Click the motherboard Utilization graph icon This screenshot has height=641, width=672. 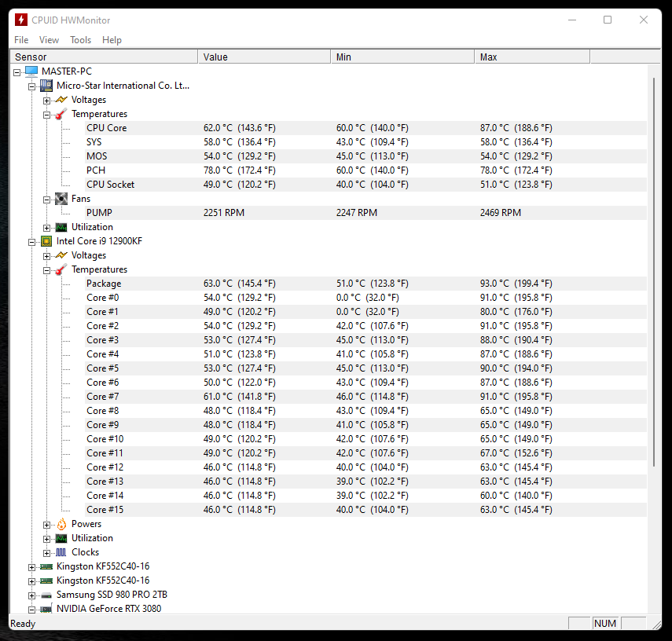(x=61, y=227)
